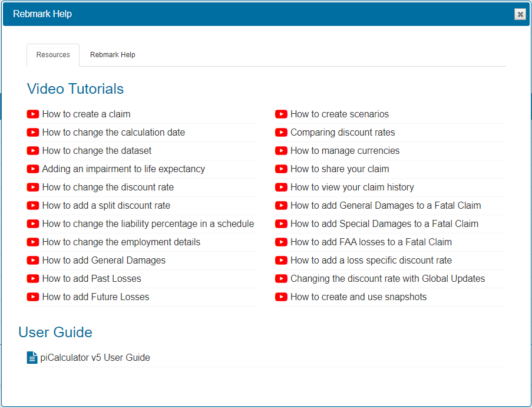The height and width of the screenshot is (408, 532).
Task: Open 'How to manage currencies' link
Action: click(x=345, y=151)
